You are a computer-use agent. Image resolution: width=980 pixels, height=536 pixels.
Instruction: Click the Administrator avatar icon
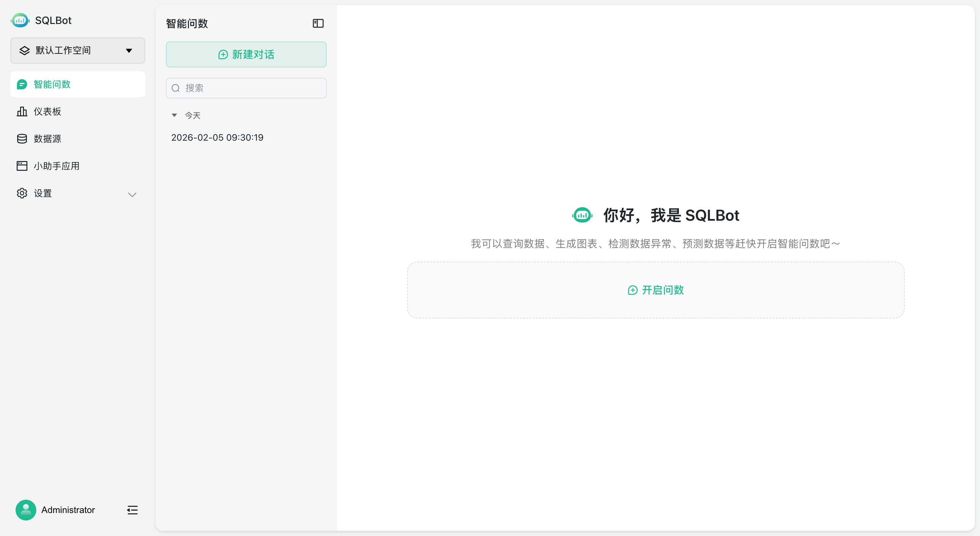26,510
